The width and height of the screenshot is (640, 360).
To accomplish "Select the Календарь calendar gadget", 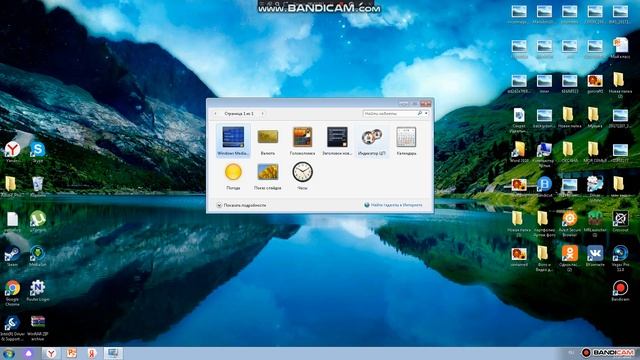I will (407, 141).
